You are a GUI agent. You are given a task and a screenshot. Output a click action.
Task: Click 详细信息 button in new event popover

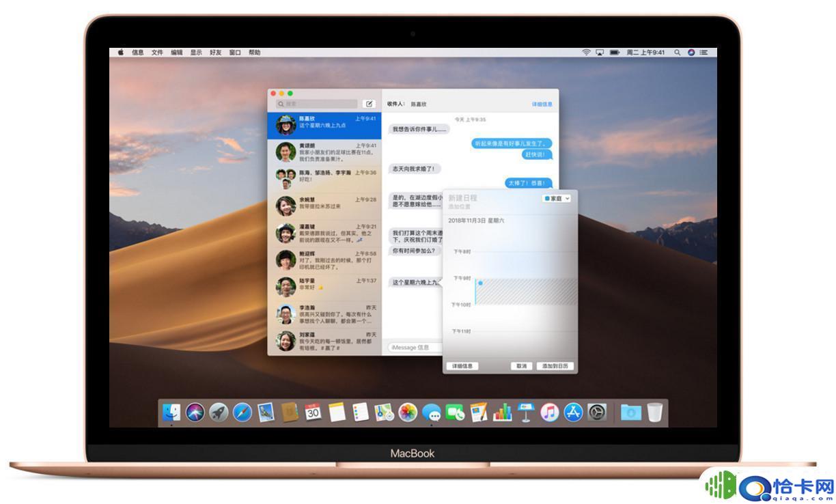pos(462,366)
